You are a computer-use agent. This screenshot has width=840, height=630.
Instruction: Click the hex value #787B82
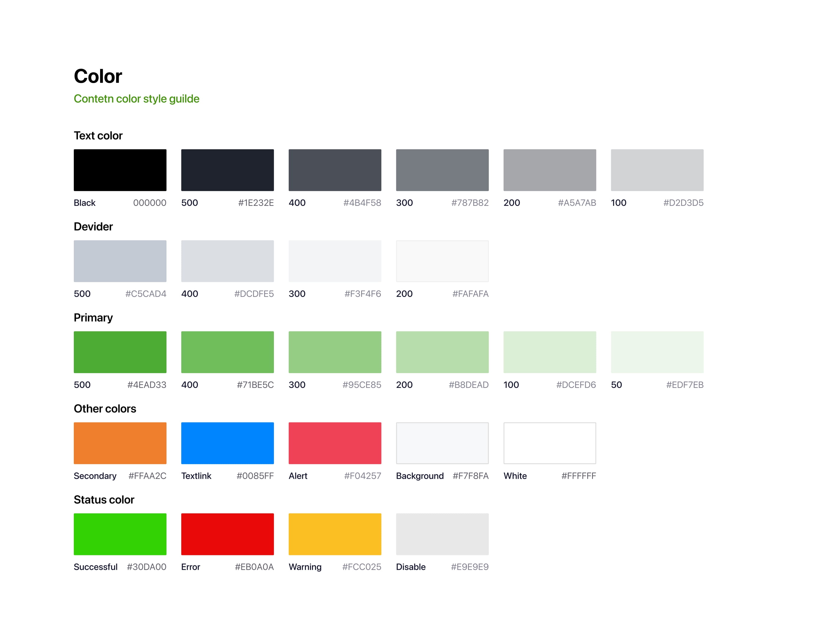[470, 203]
